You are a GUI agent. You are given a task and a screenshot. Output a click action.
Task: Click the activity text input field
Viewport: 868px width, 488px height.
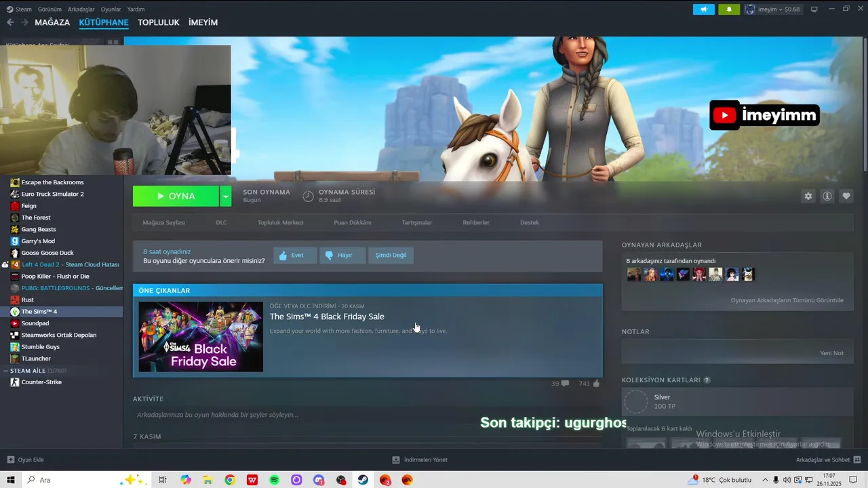(368, 415)
